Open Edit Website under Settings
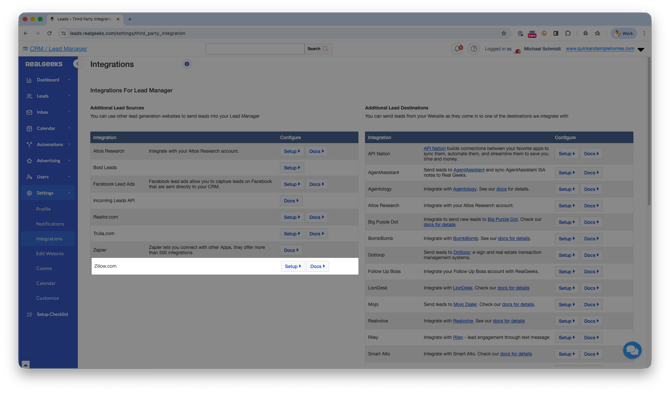The width and height of the screenshot is (670, 393). click(50, 254)
